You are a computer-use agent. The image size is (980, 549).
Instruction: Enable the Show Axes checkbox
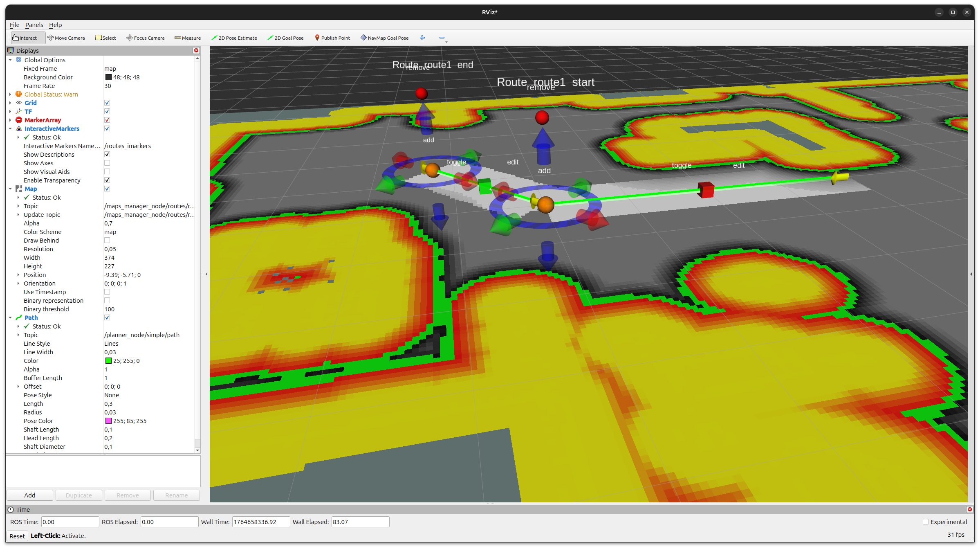click(x=107, y=163)
